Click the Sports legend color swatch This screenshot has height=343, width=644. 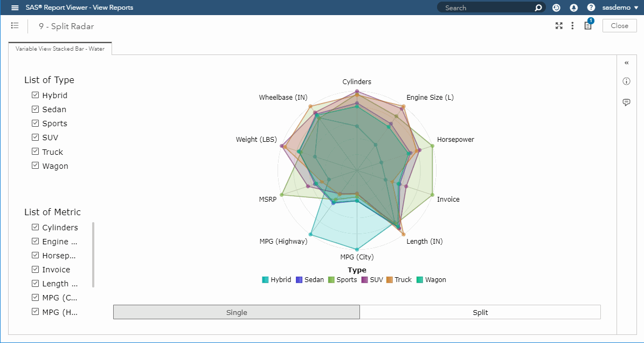[x=333, y=279]
